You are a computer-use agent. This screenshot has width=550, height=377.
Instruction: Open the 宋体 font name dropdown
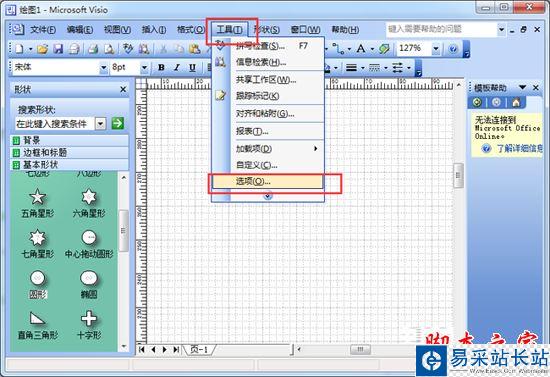[x=103, y=67]
